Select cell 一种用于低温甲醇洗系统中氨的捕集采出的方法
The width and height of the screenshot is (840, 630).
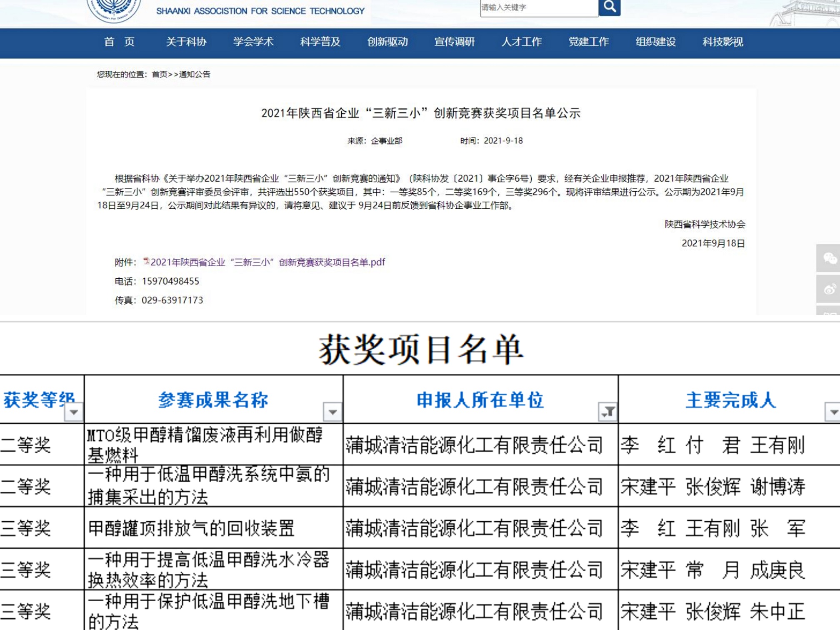click(214, 486)
